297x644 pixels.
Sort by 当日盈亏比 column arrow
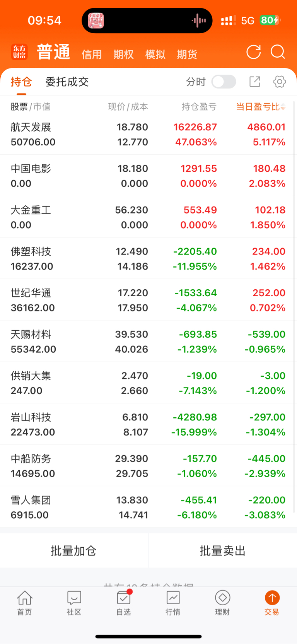(283, 107)
